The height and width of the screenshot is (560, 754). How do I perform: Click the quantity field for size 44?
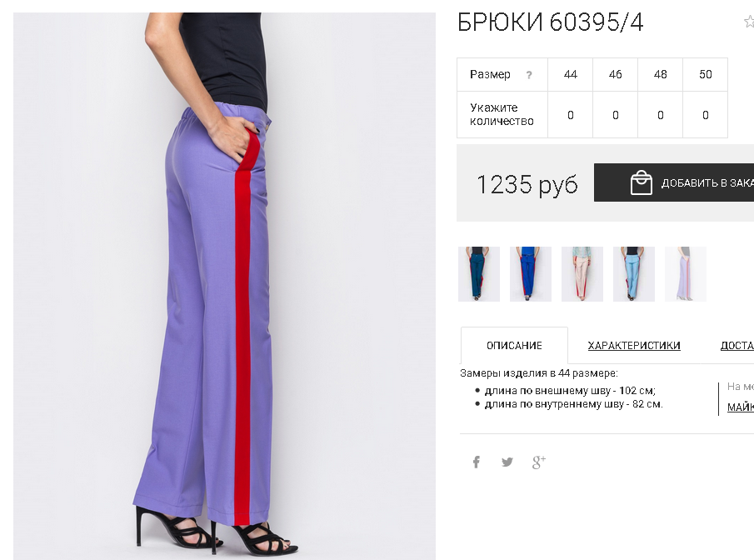point(571,115)
